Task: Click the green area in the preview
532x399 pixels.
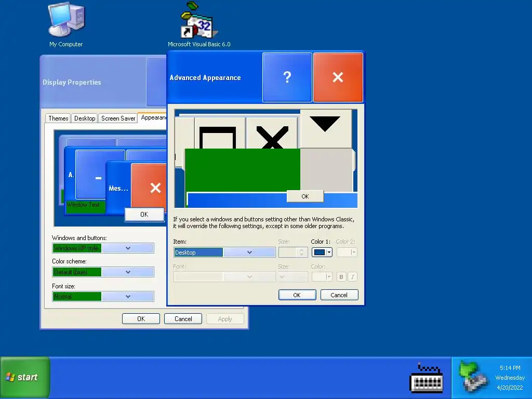Action: [x=242, y=170]
